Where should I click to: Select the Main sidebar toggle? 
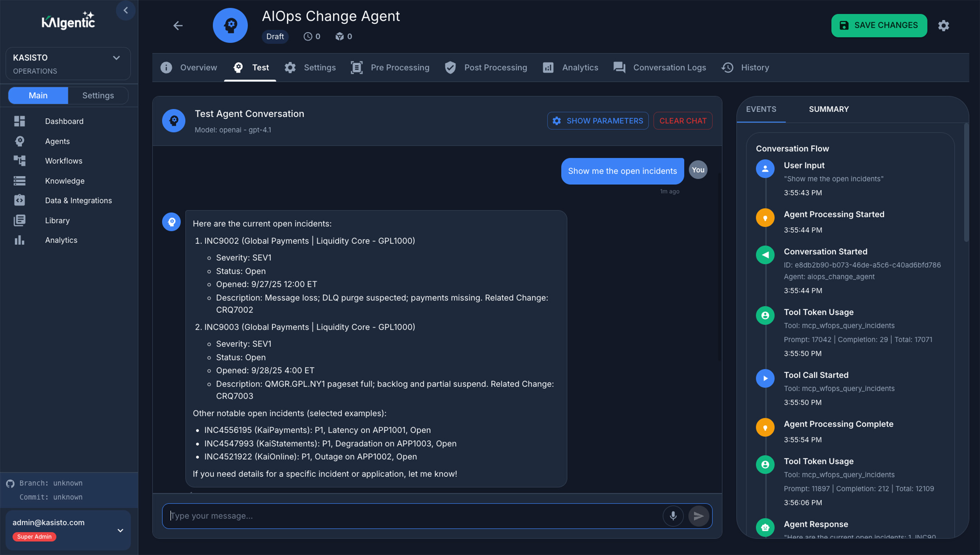point(38,95)
